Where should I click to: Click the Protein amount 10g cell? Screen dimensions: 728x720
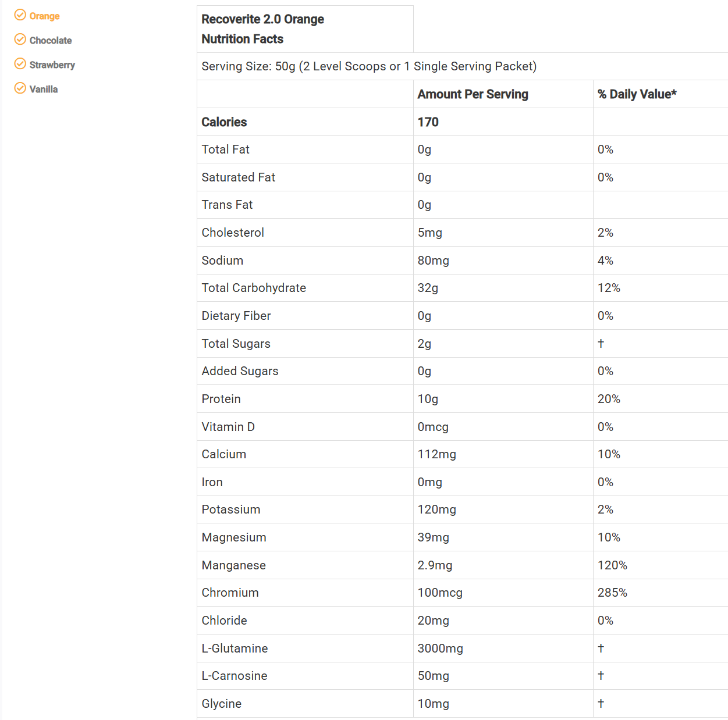428,399
